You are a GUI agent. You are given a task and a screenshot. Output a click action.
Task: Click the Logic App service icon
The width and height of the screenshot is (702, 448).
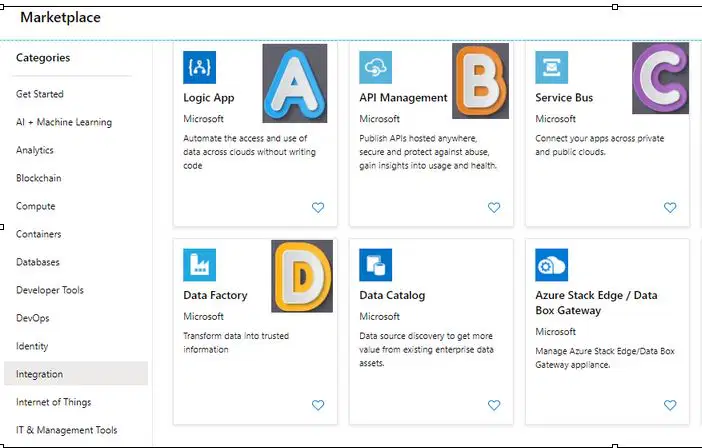[x=199, y=68]
